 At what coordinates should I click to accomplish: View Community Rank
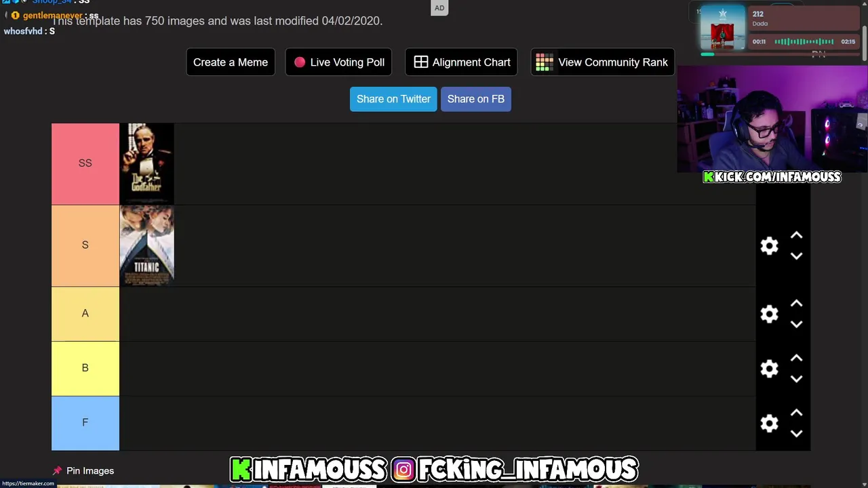pos(602,62)
